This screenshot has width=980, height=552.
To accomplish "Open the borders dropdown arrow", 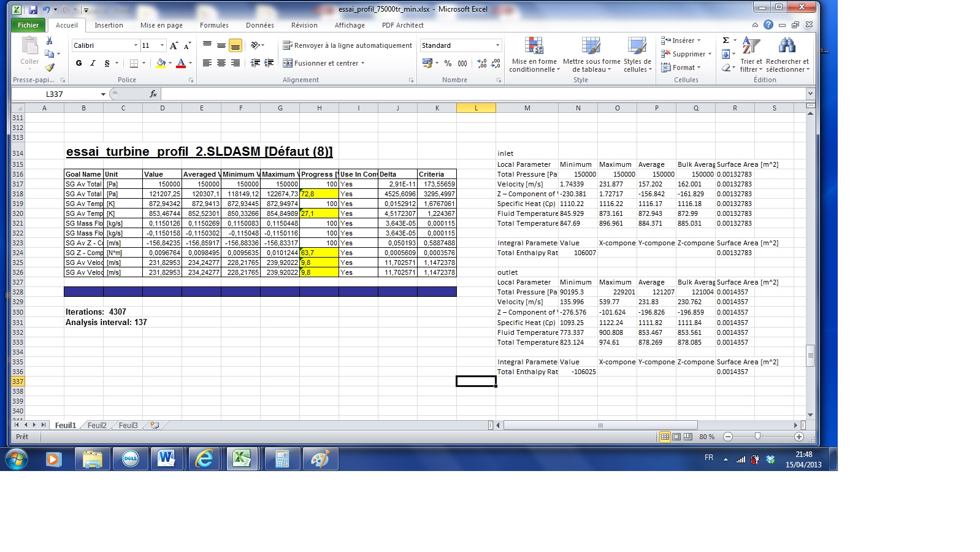I will 144,63.
